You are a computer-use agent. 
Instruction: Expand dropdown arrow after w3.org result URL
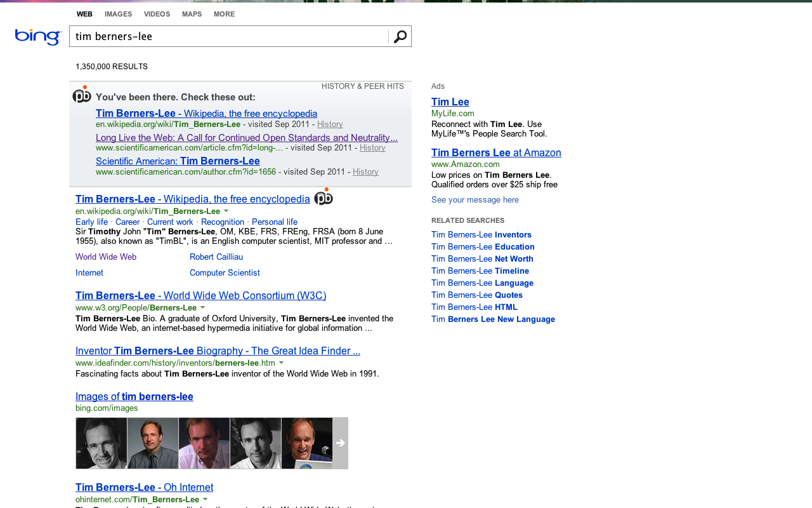pyautogui.click(x=203, y=307)
